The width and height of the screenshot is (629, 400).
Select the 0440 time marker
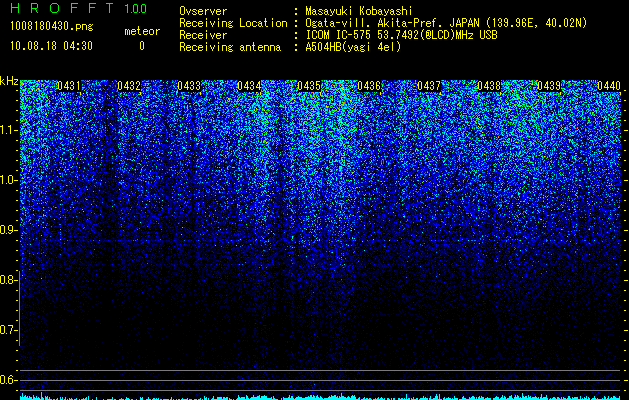(x=609, y=86)
